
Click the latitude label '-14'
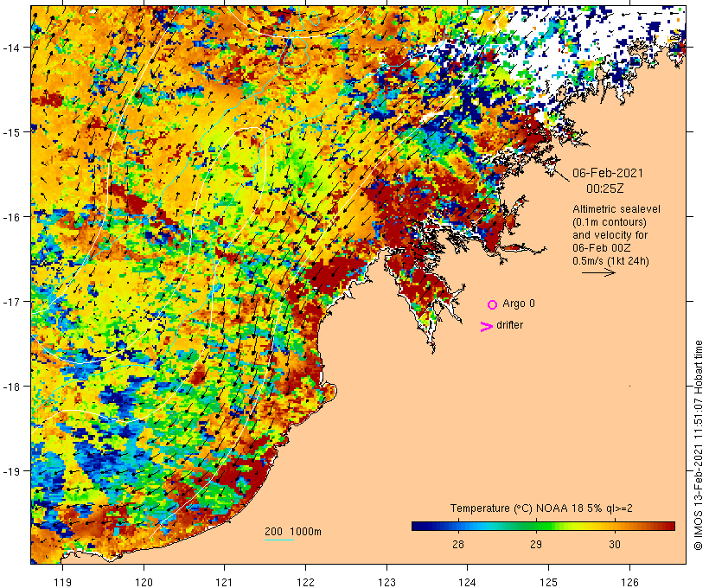(x=11, y=48)
